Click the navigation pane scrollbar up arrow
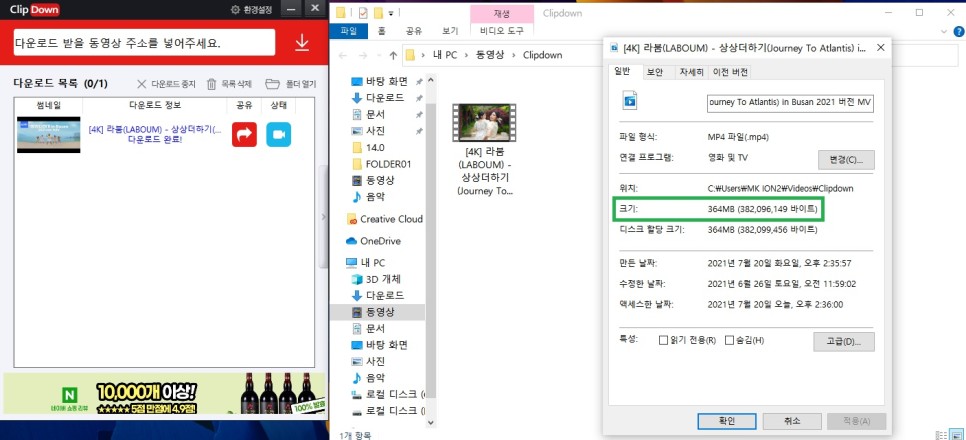This screenshot has height=440, width=966. (x=430, y=79)
